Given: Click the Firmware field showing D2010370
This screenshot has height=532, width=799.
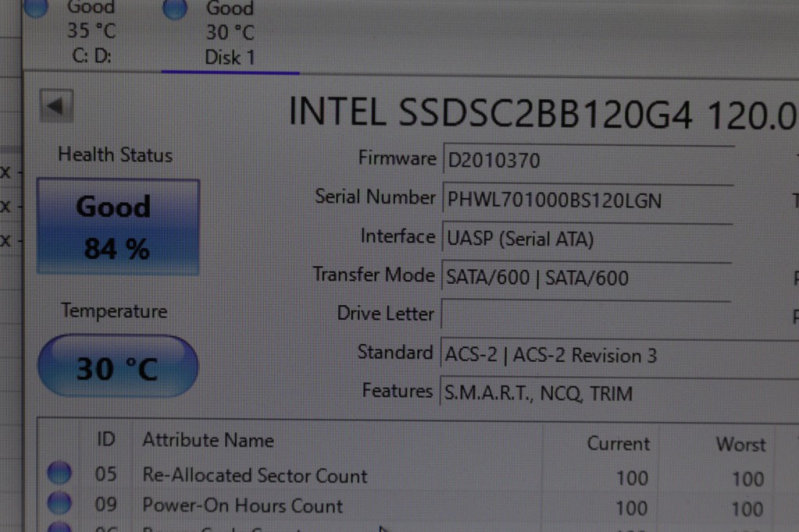Looking at the screenshot, I should pyautogui.click(x=587, y=161).
